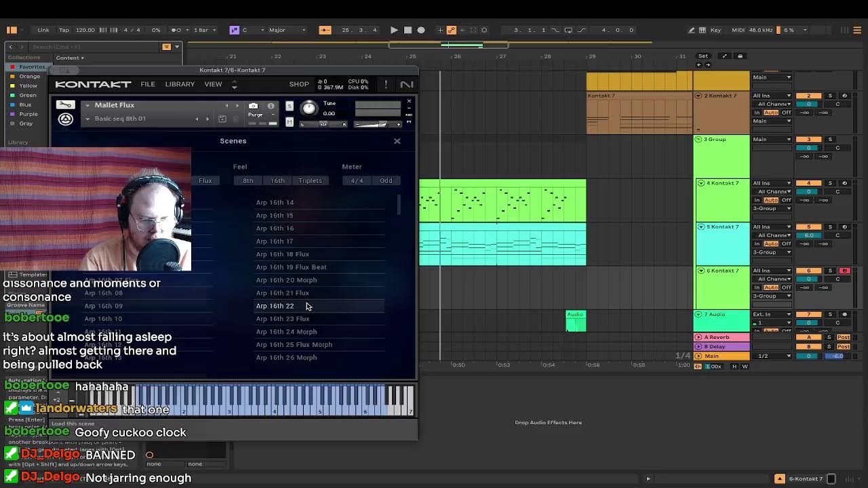This screenshot has width=868, height=488.
Task: Select the Arp 16th 22 scene
Action: pos(319,306)
